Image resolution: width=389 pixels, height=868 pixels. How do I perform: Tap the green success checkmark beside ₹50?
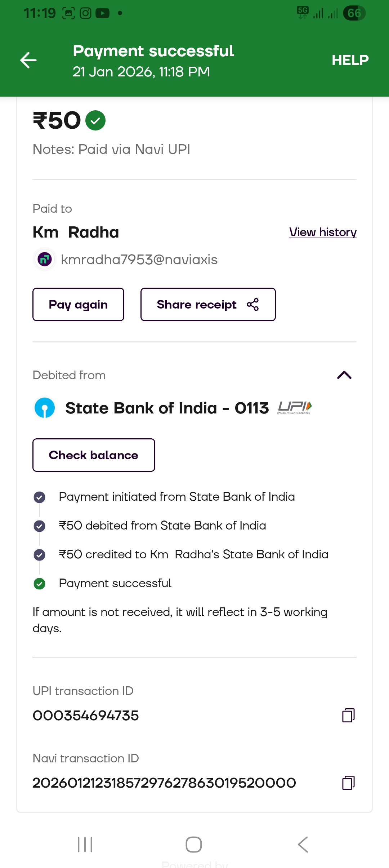(95, 120)
